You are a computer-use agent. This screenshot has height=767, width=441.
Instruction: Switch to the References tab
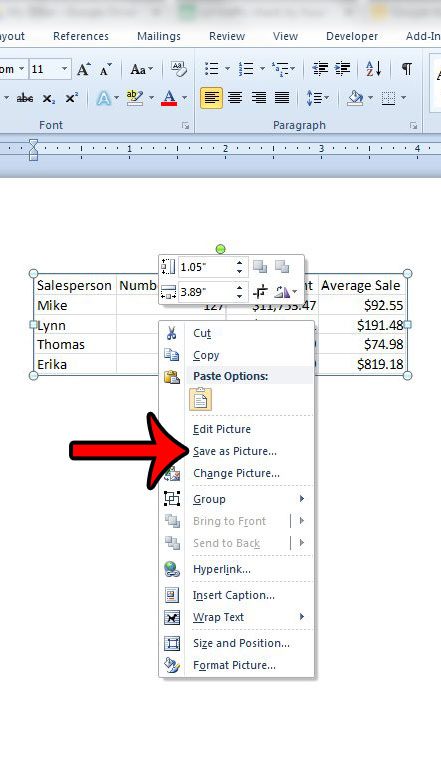click(x=81, y=36)
